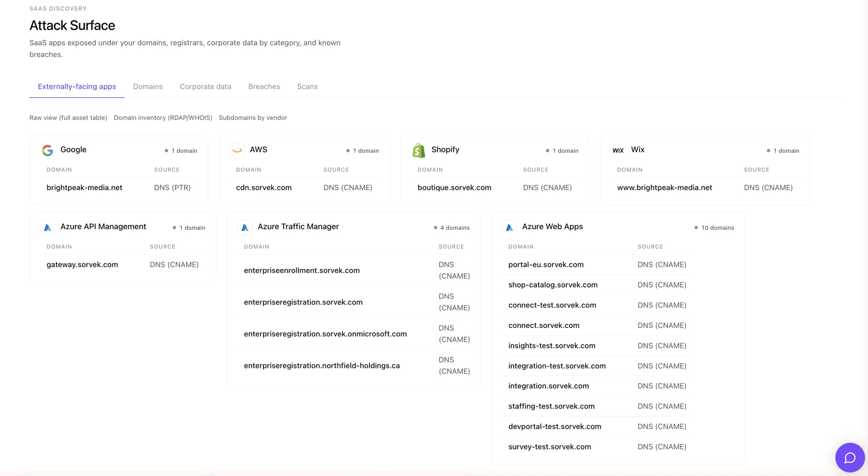Open the chat support bubble
Screen dimensions: 868x476
coord(850,457)
